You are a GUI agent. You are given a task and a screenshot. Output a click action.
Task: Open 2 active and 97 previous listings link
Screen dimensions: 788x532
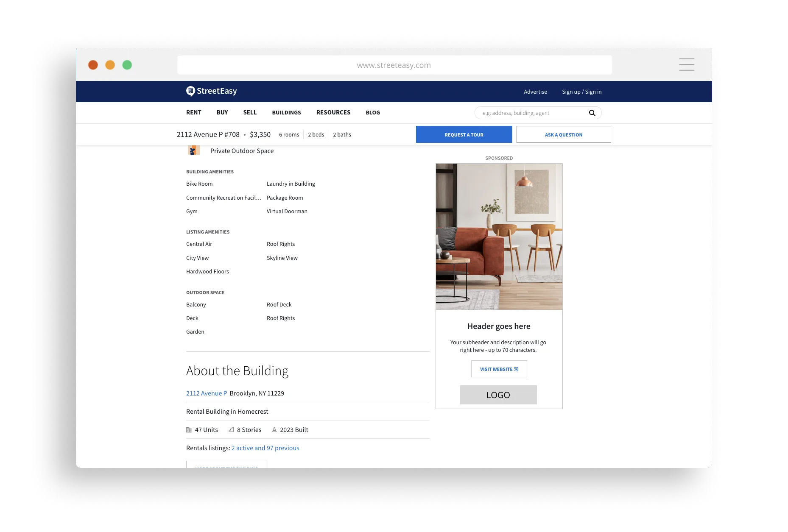pyautogui.click(x=265, y=448)
